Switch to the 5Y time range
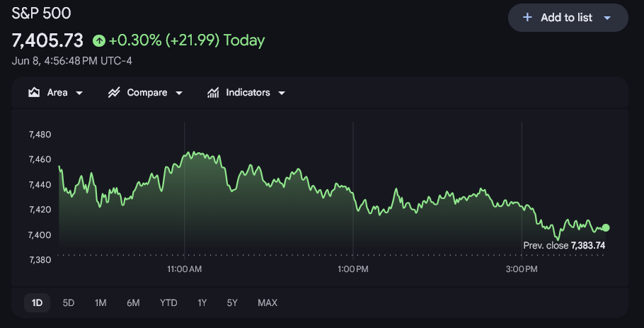Screen dimensions: 644x328 coord(232,303)
